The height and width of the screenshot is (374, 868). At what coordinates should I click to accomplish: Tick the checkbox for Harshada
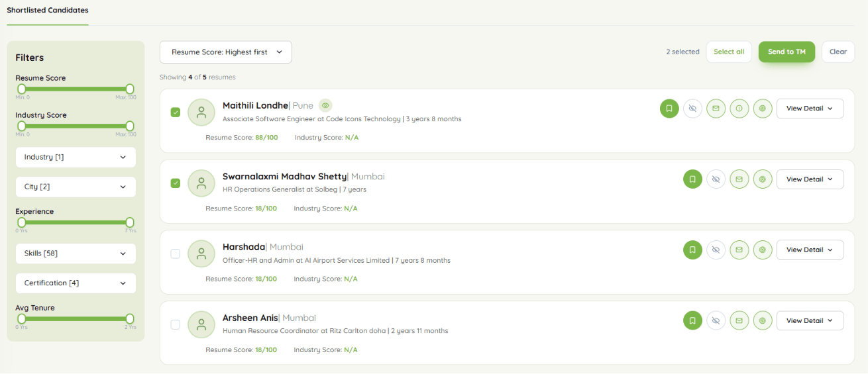point(176,254)
